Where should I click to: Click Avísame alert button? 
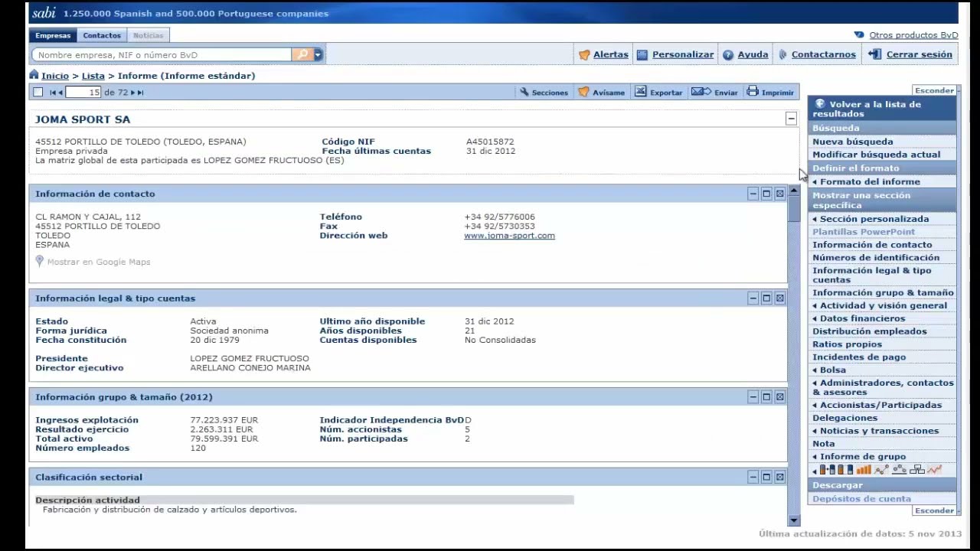coord(602,93)
